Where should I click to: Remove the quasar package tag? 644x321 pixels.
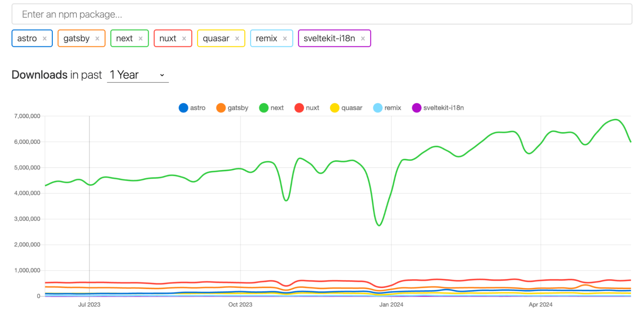tap(237, 38)
